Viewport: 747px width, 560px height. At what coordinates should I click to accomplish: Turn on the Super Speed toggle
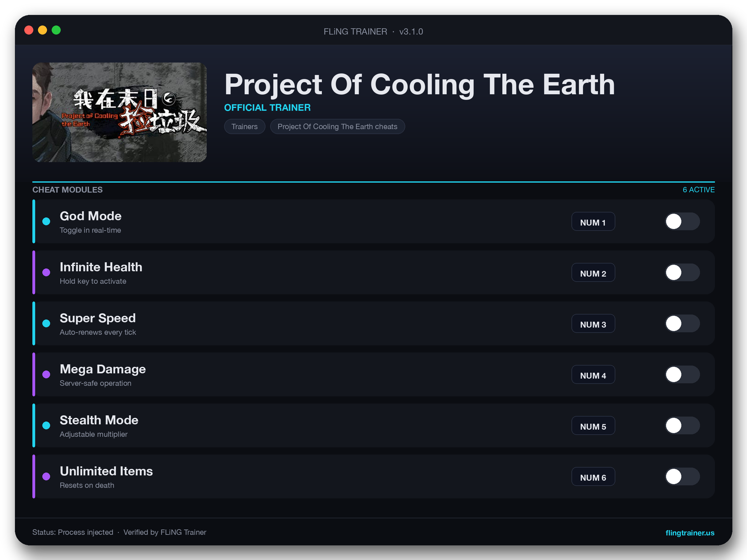point(682,323)
